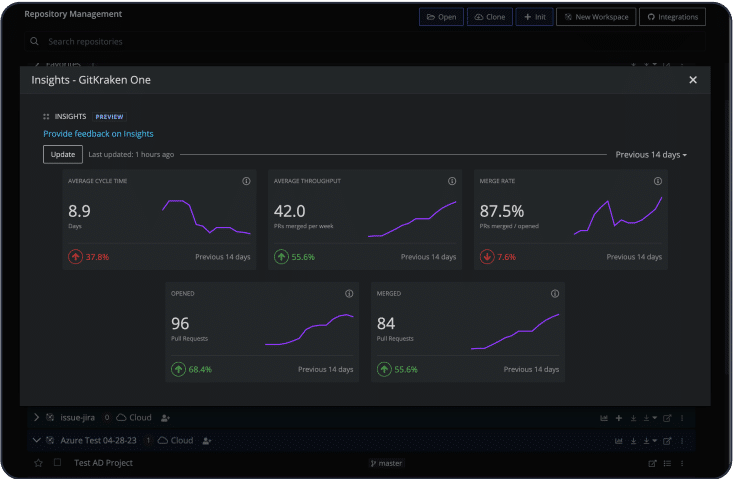Viewport: 733px width, 479px height.
Task: Click Last updated: 1 hours ago text
Action: [x=131, y=154]
